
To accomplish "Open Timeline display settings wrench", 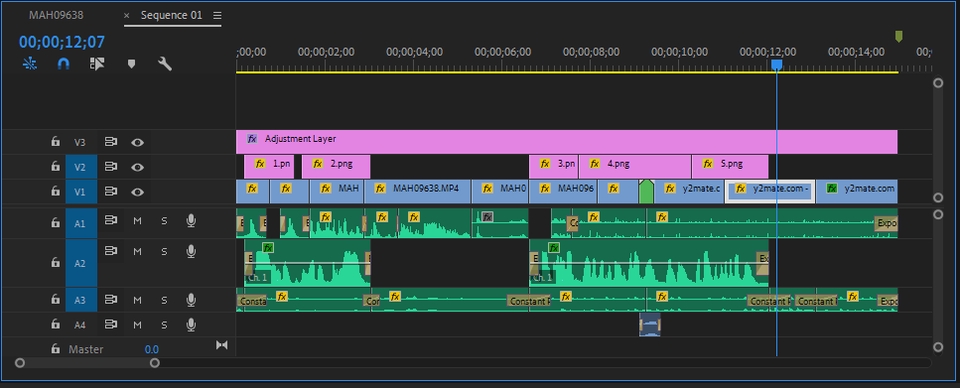I will (165, 64).
